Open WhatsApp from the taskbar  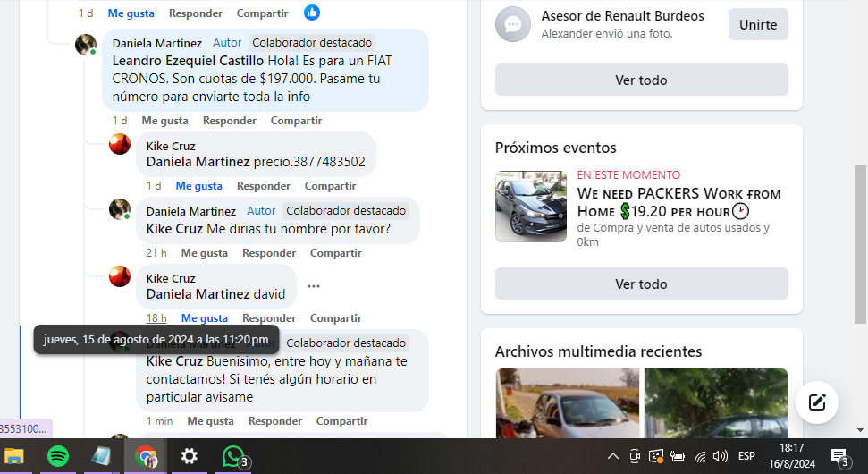[x=234, y=457]
